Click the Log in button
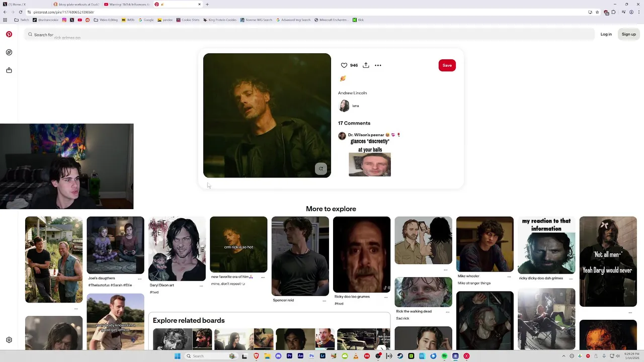The width and height of the screenshot is (644, 362). click(x=606, y=34)
